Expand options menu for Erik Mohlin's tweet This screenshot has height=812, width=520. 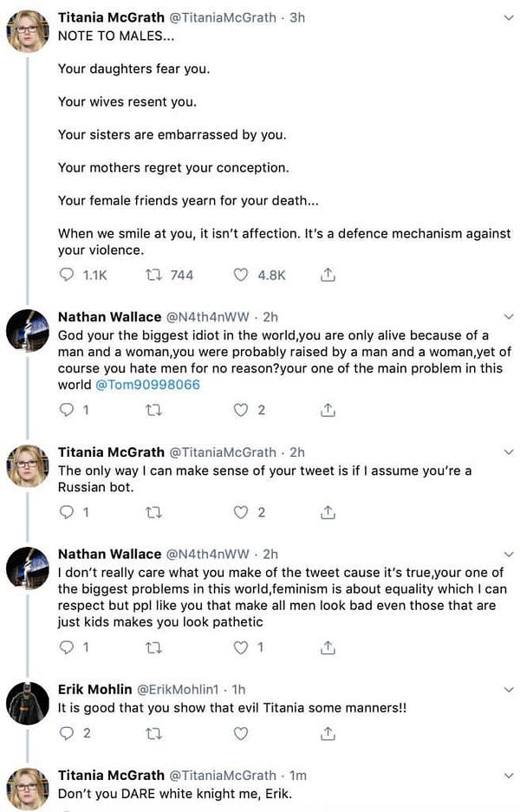[508, 689]
